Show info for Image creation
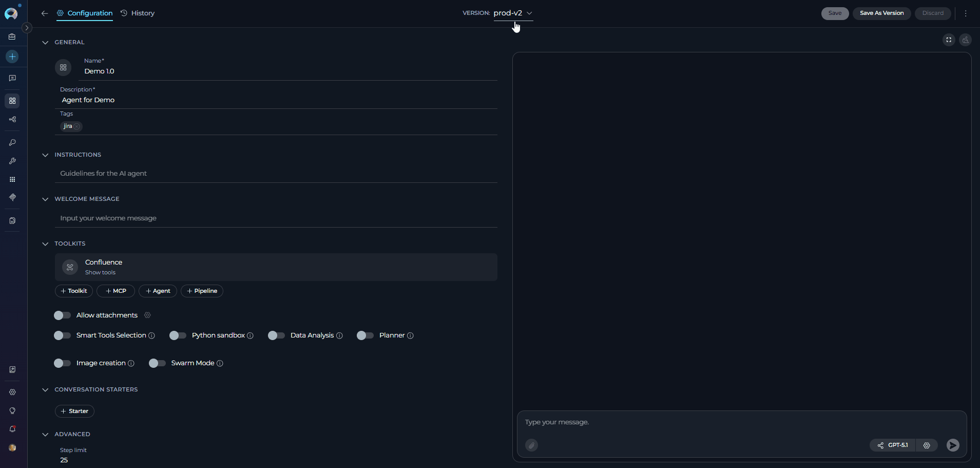This screenshot has height=468, width=980. click(131, 364)
